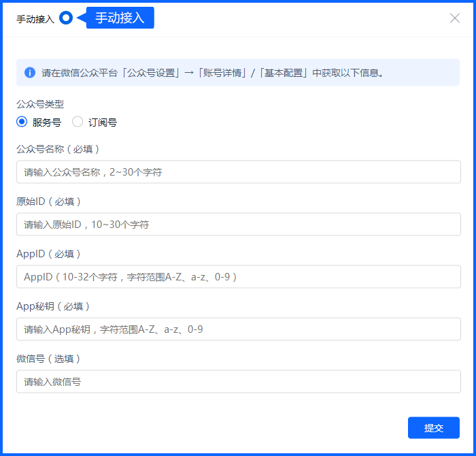The width and height of the screenshot is (476, 456).
Task: Click the AppID（必填）field label
Action: (48, 254)
